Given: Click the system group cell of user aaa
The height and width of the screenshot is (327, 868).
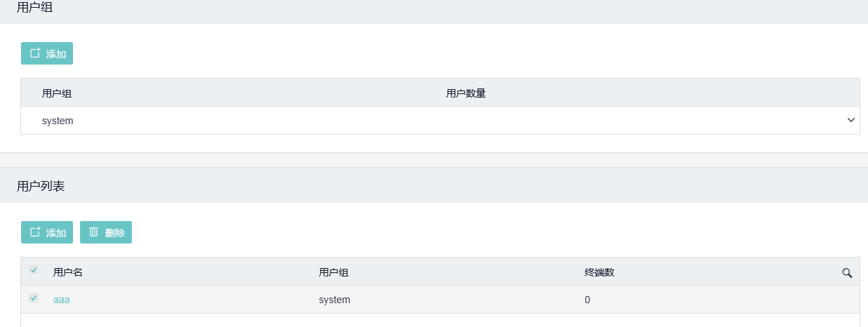Looking at the screenshot, I should click(x=334, y=300).
